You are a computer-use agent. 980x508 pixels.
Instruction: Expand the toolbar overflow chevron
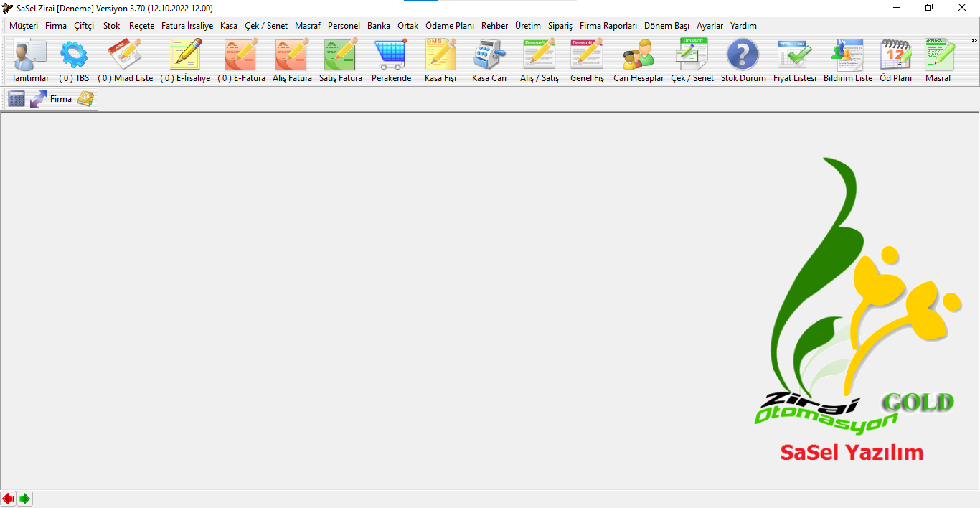pos(974,41)
